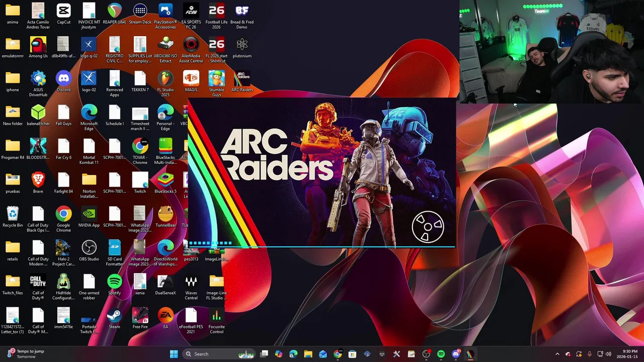This screenshot has height=362, width=644.
Task: Open the EA app desktop icon
Action: [166, 318]
